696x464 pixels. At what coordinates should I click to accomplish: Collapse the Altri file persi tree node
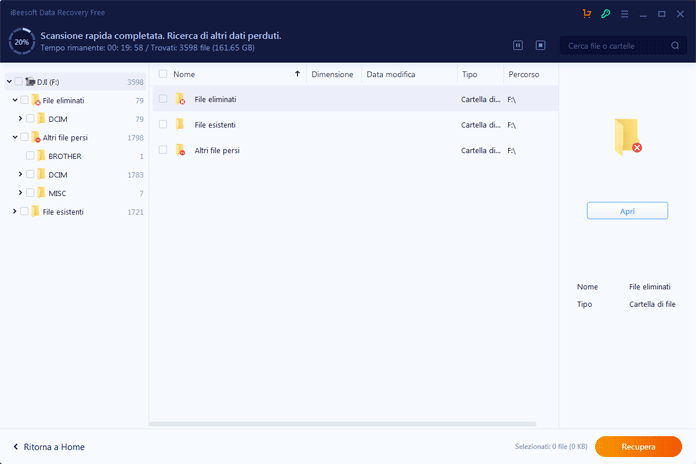tap(14, 137)
